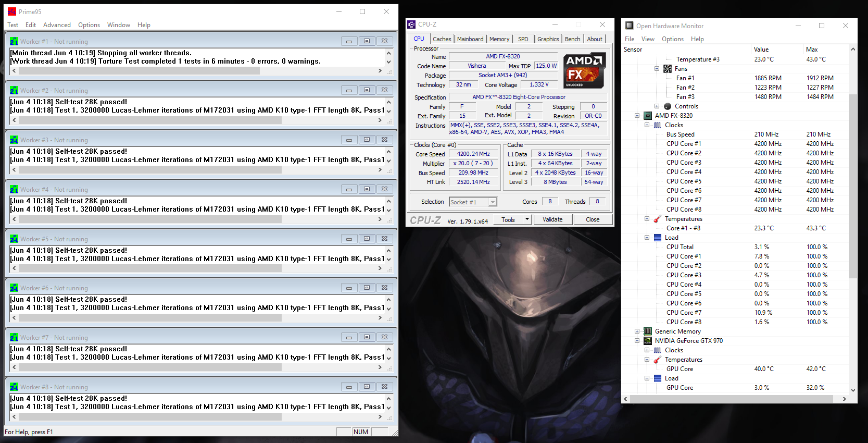
Task: Click the CPU-Z title bar icon
Action: 411,24
